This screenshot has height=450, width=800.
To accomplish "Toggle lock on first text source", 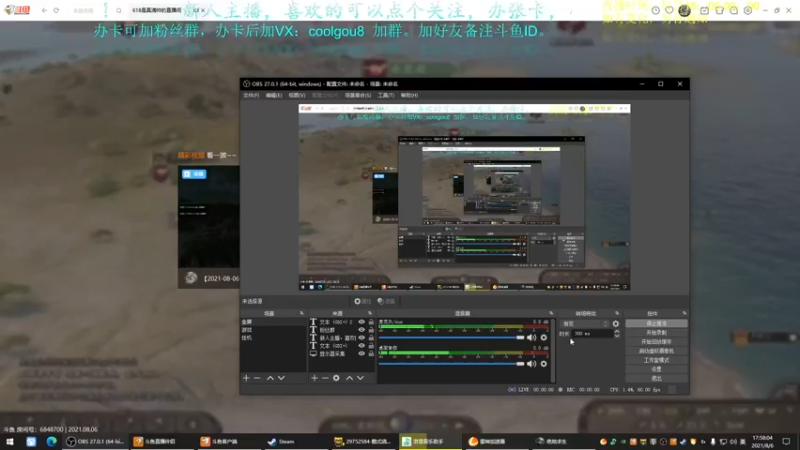I will [x=371, y=322].
